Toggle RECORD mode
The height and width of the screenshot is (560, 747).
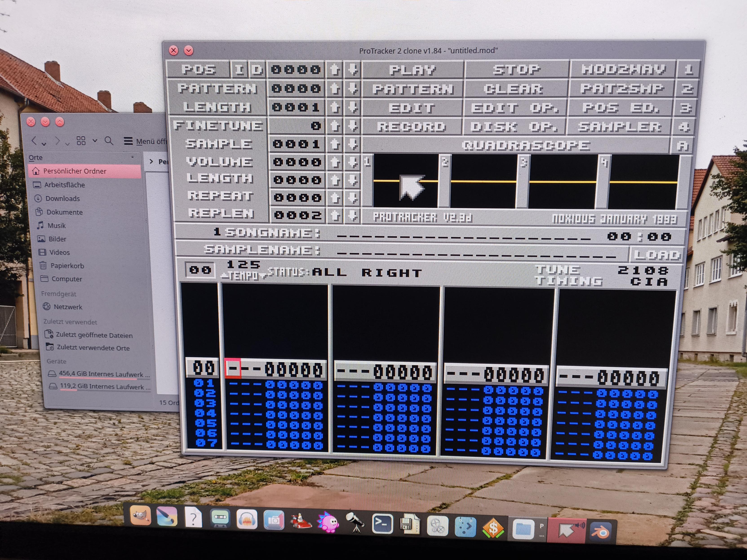click(412, 127)
